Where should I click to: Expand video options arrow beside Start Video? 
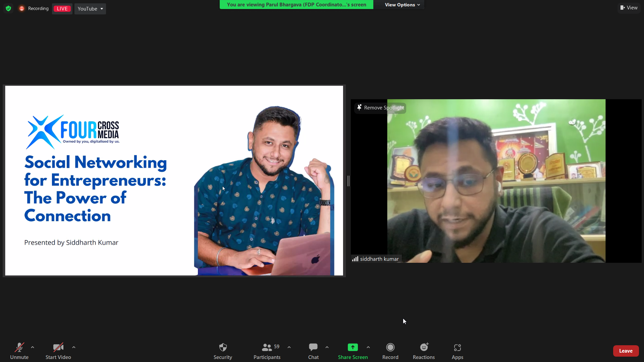[74, 347]
